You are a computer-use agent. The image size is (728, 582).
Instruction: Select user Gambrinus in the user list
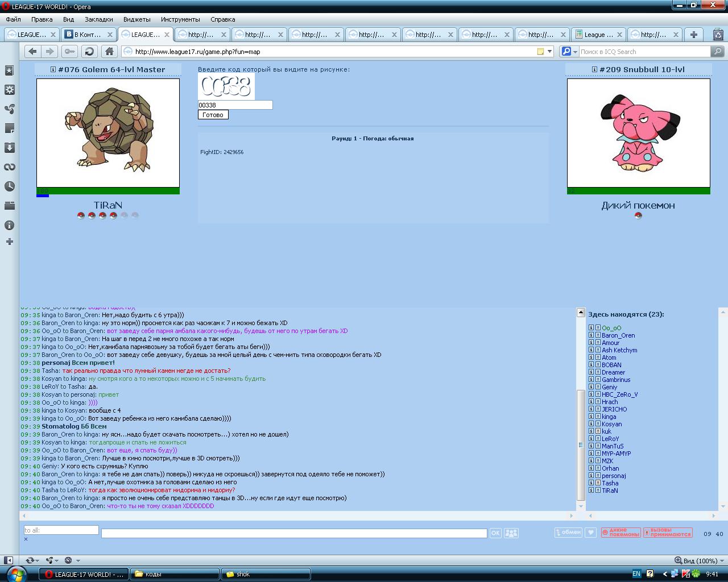point(616,380)
